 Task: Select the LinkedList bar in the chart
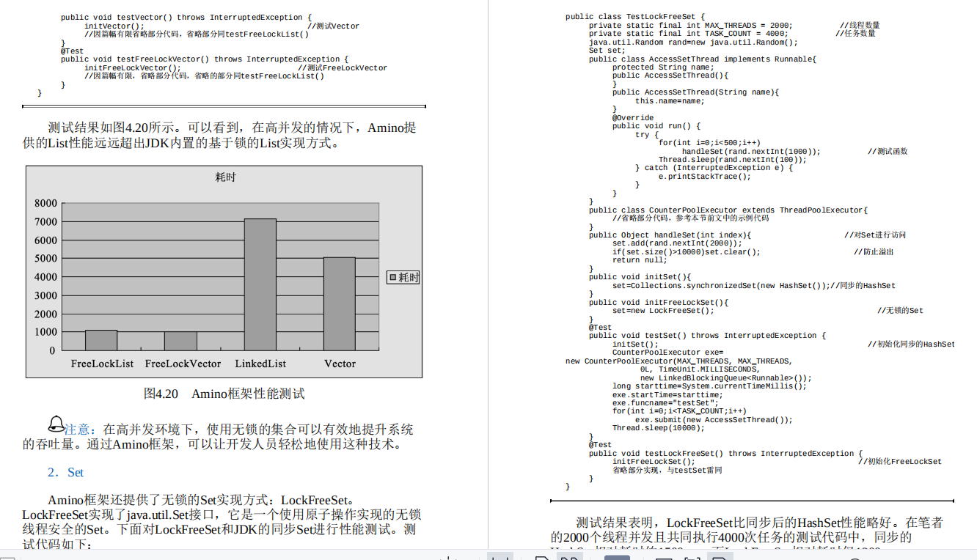[x=260, y=284]
